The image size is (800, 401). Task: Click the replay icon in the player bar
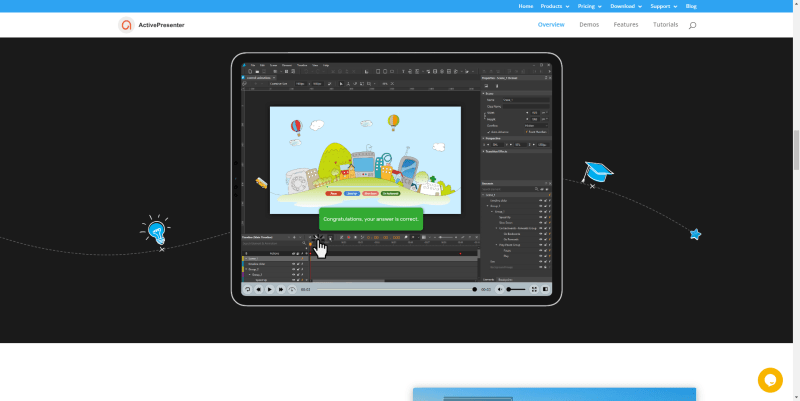click(x=247, y=289)
